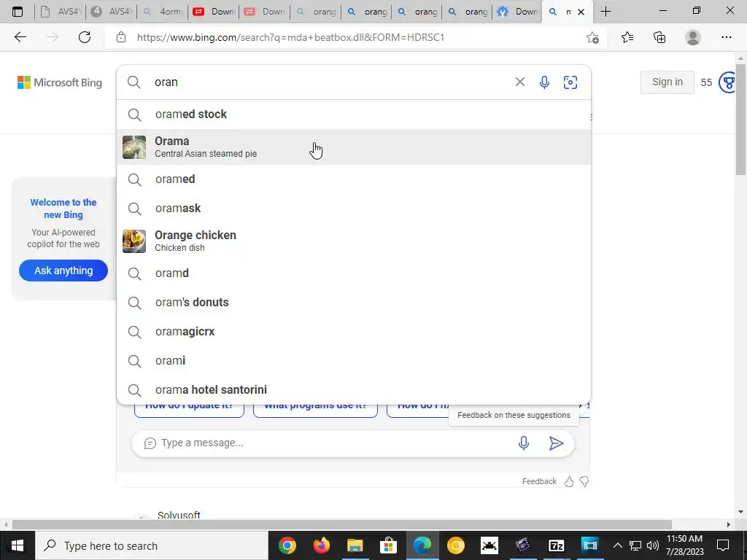The image size is (747, 560).
Task: Switch to the first AVS4 tab
Action: 60,12
